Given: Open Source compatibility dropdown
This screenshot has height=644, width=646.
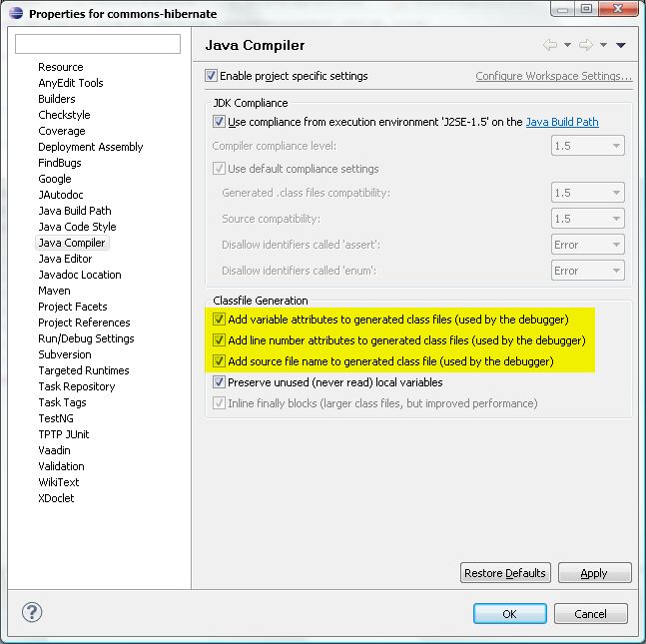Looking at the screenshot, I should click(x=588, y=219).
